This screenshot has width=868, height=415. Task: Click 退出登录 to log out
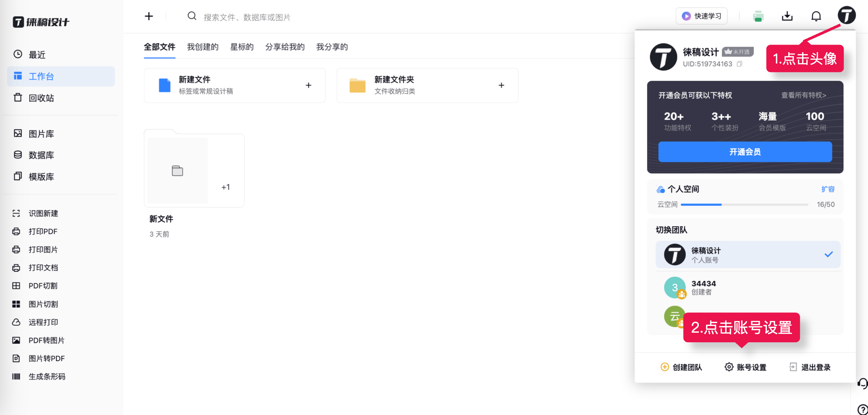pos(810,367)
